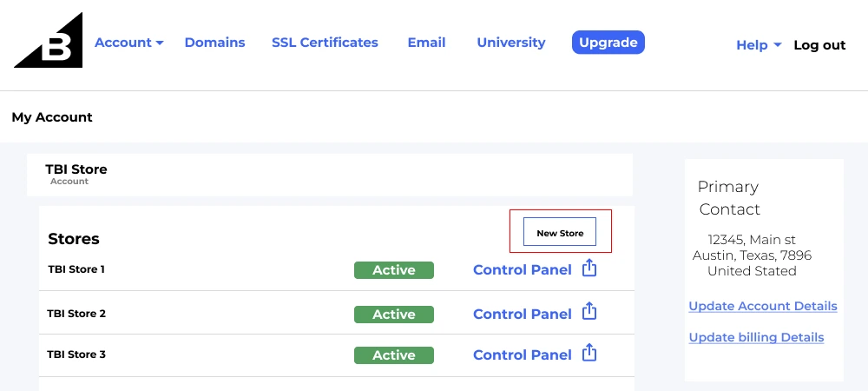Click the BigCommerce logo

49,42
